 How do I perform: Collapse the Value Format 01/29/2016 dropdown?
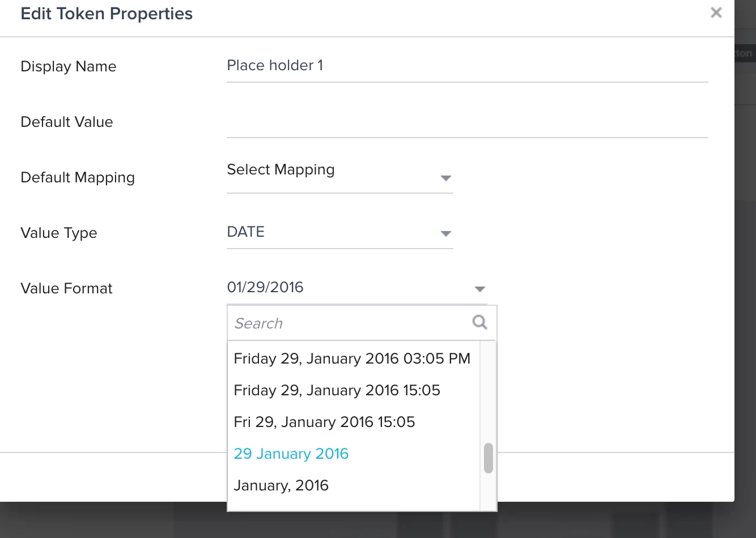(x=357, y=288)
